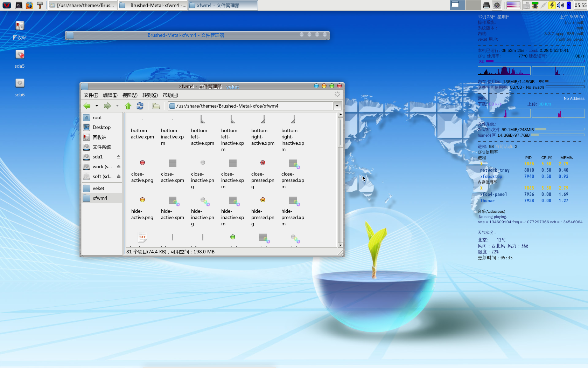Screen dimensions: 588x368
Task: Open the 转到(G) menu
Action: [x=150, y=95]
